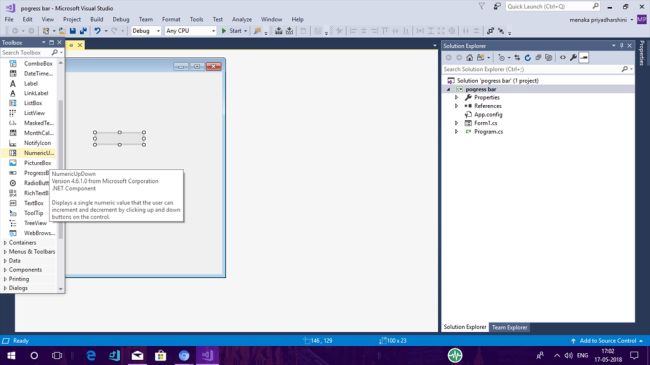The image size is (650, 365).
Task: Open the Windows Start menu
Action: [x=11, y=355]
